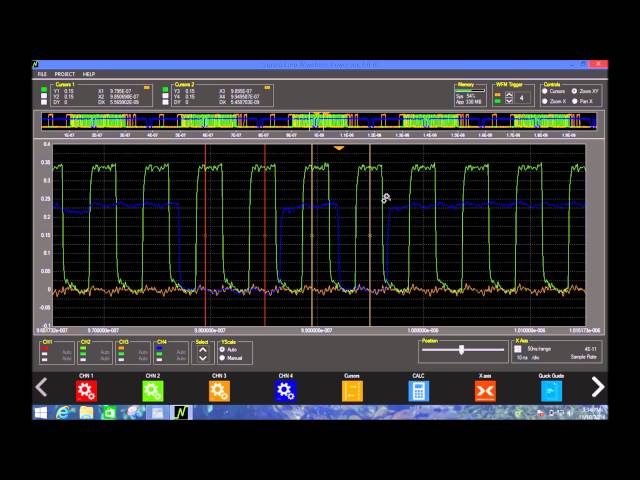Toggle WFM Trigger green indicator
Screen dimensions: 640x480
coord(498,101)
